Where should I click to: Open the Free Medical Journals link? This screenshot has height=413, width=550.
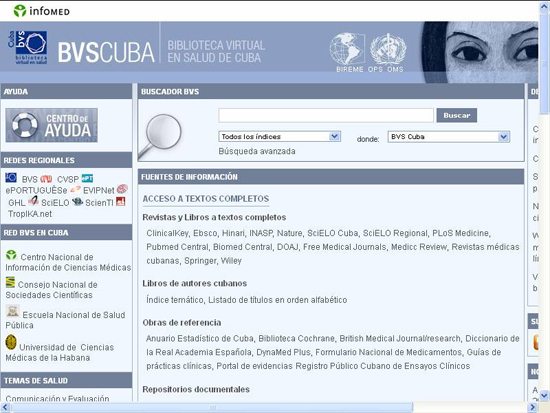(x=344, y=247)
